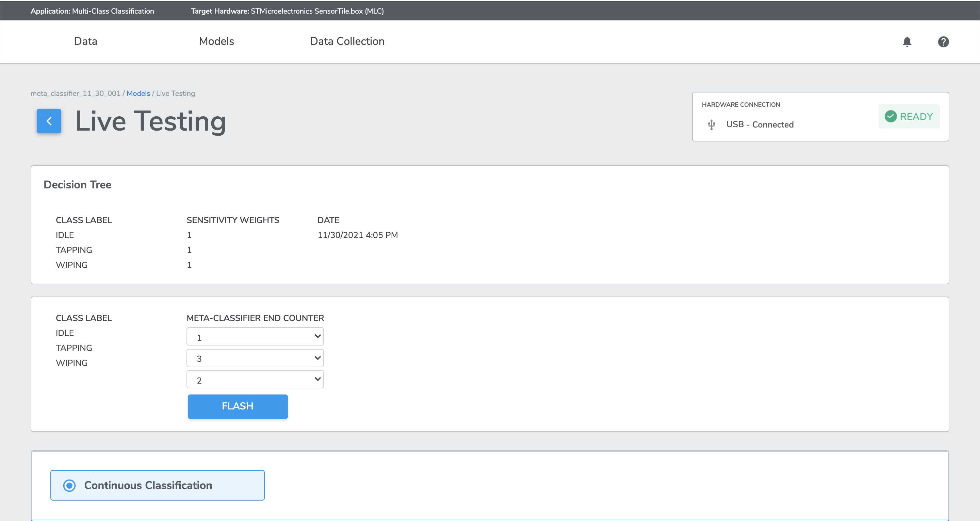Click USB - Connected status text
Screen dimensions: 980x521
click(760, 124)
